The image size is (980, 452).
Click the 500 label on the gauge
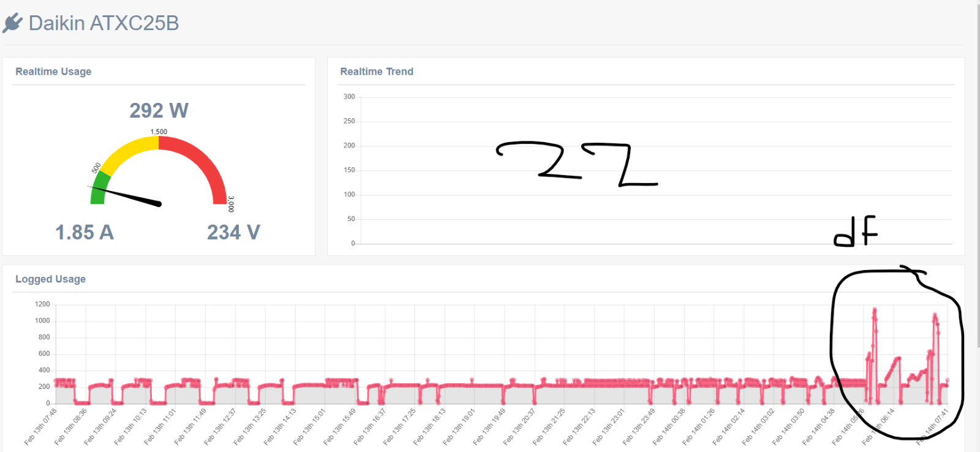[96, 168]
